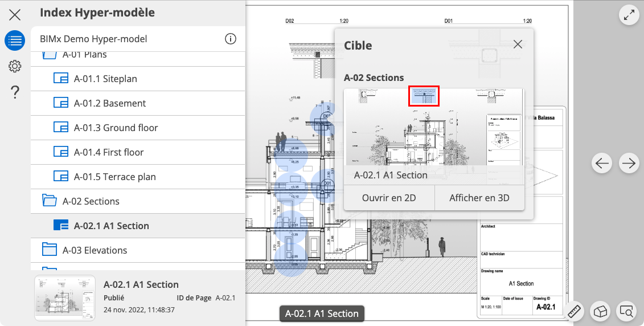Click the A-02.1 A1 Section layout icon

[x=61, y=225]
